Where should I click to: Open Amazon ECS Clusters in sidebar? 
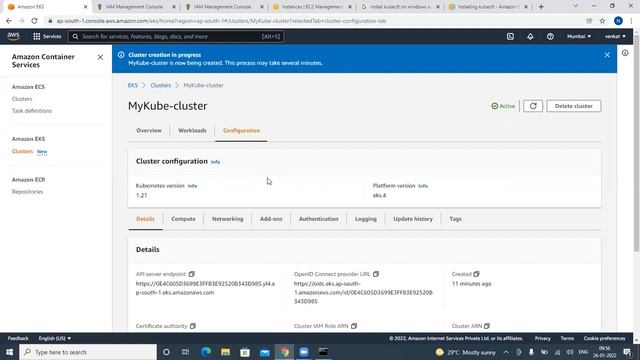(x=22, y=99)
